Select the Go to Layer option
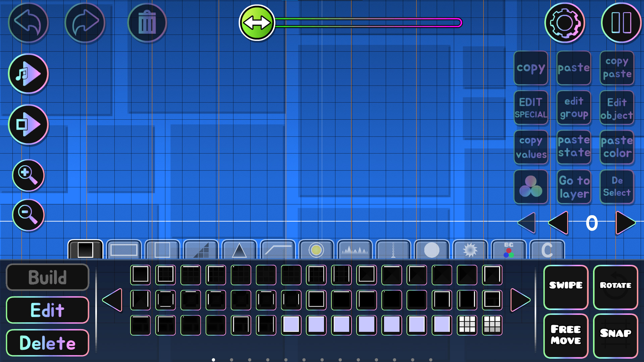Image resolution: width=644 pixels, height=362 pixels. (x=574, y=187)
